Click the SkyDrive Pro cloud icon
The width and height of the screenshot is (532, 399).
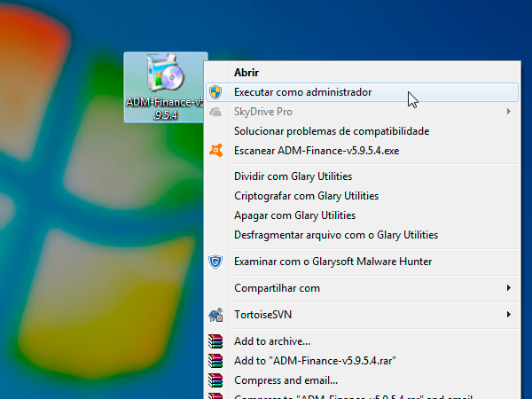[215, 112]
